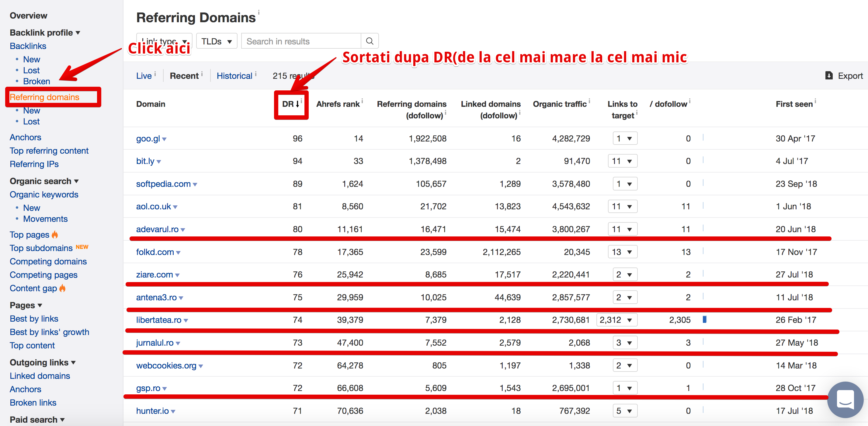Switch to the Live tab
Image resolution: width=868 pixels, height=426 pixels.
pyautogui.click(x=144, y=76)
